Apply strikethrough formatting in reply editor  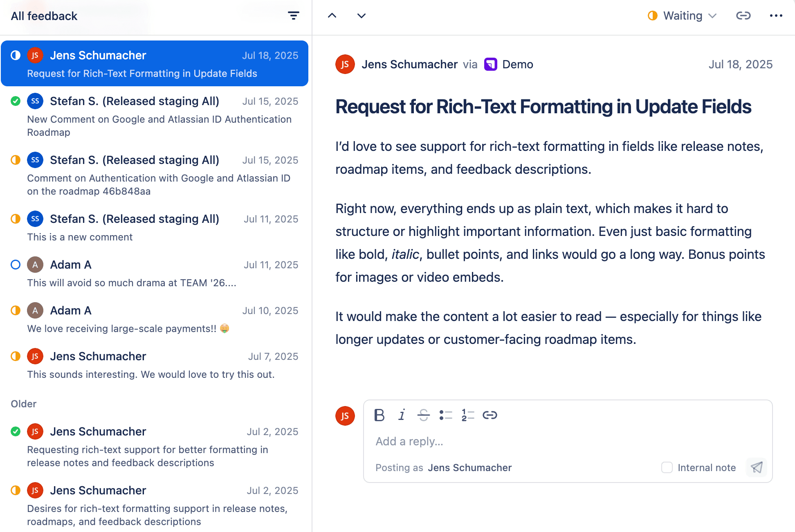click(x=423, y=415)
